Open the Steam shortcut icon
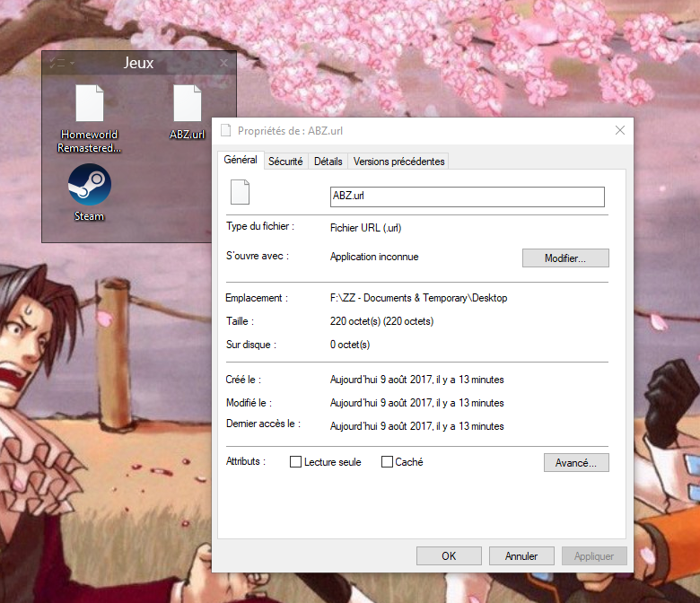This screenshot has height=603, width=700. (89, 184)
